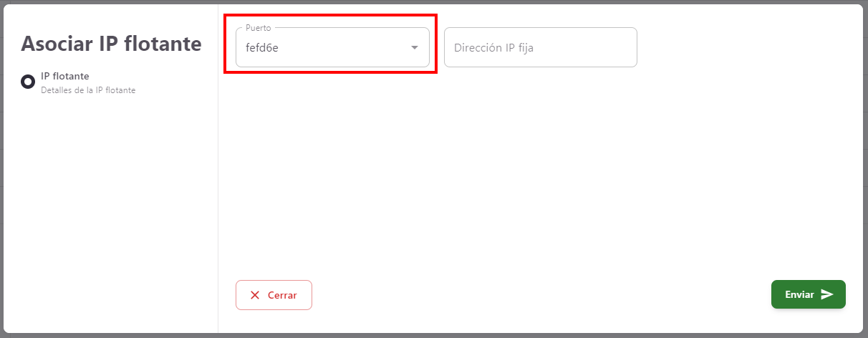Click the X icon inside Cerrar button
The width and height of the screenshot is (868, 338).
click(x=255, y=295)
